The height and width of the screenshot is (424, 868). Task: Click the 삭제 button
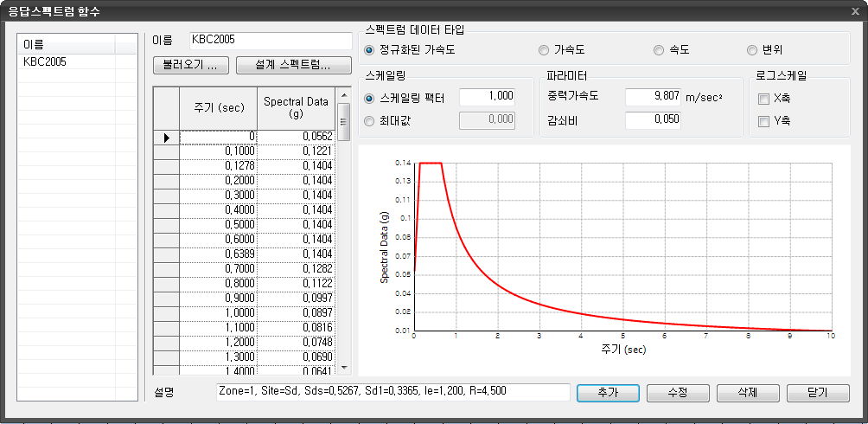pos(748,393)
